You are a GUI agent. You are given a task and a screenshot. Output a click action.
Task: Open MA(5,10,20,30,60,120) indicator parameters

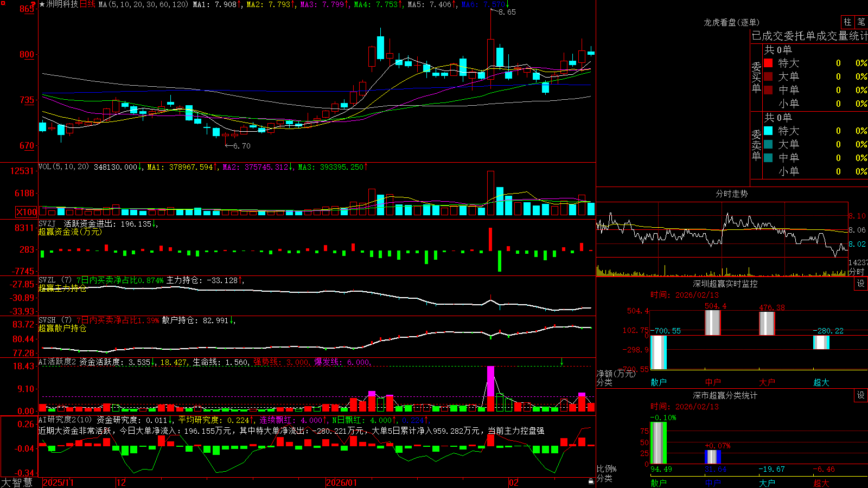point(143,4)
